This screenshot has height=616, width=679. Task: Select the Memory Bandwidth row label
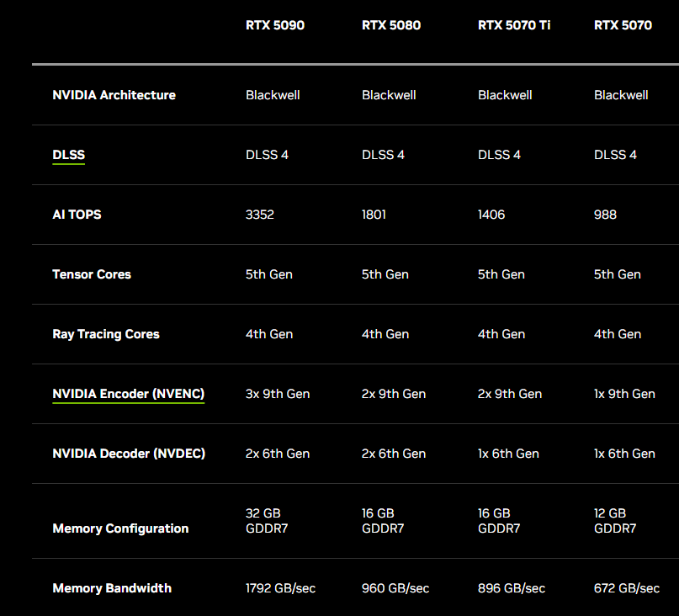[112, 588]
